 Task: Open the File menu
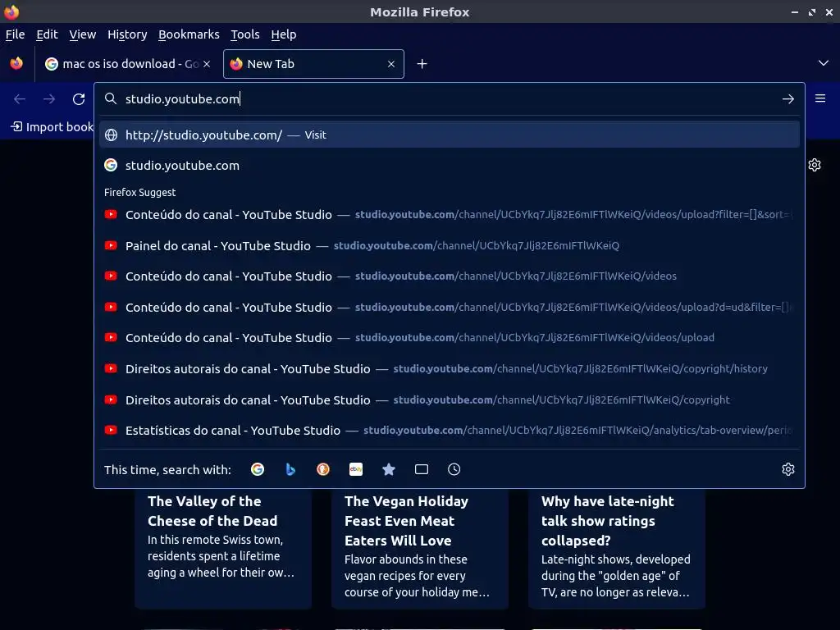(15, 34)
